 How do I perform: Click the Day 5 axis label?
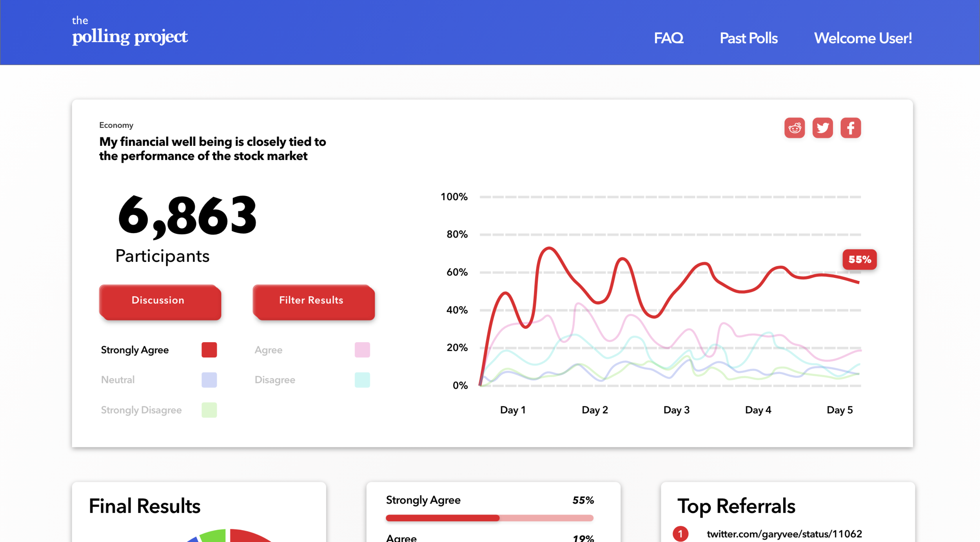[839, 410]
